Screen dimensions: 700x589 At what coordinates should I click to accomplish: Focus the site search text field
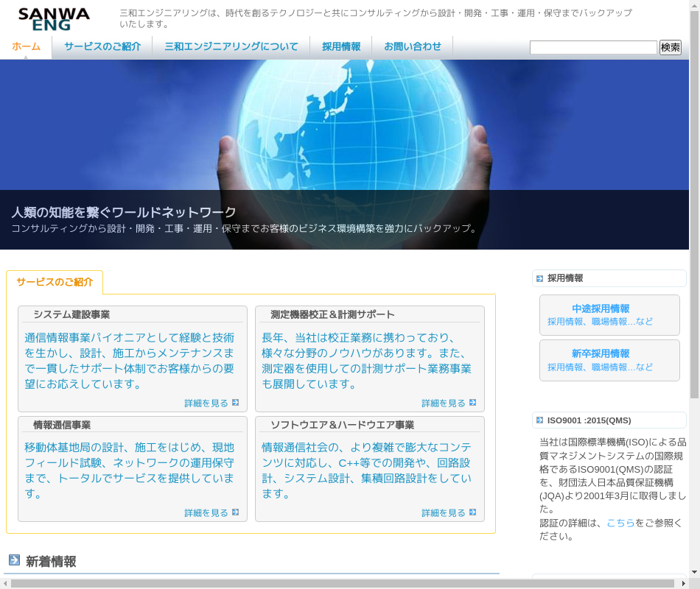(593, 48)
